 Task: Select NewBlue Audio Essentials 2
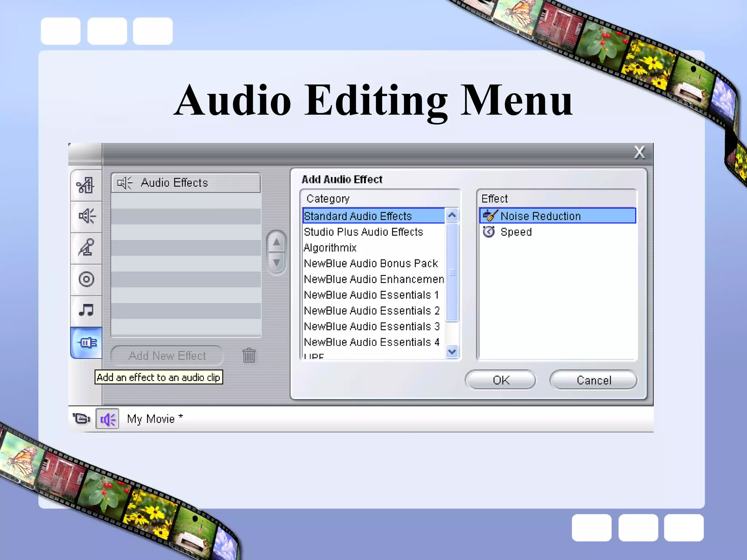pos(373,311)
